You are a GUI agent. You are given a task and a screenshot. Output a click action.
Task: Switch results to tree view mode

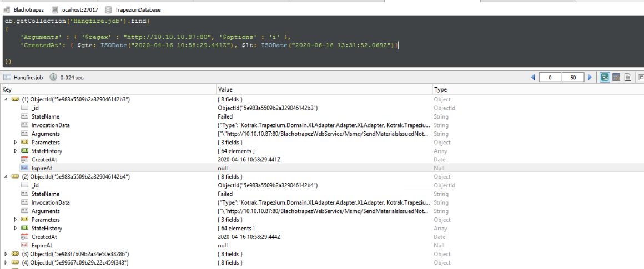click(604, 77)
